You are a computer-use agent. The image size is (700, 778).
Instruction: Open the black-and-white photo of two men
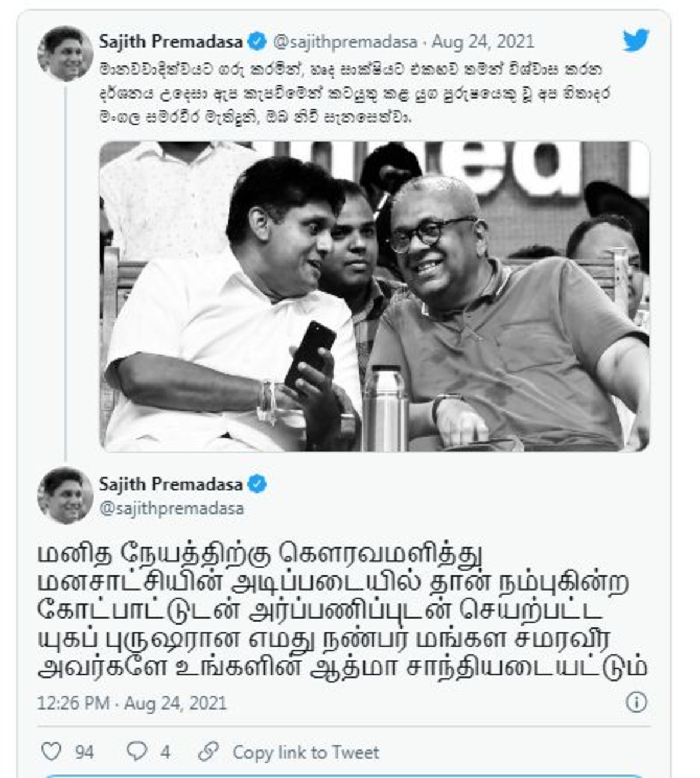click(374, 296)
